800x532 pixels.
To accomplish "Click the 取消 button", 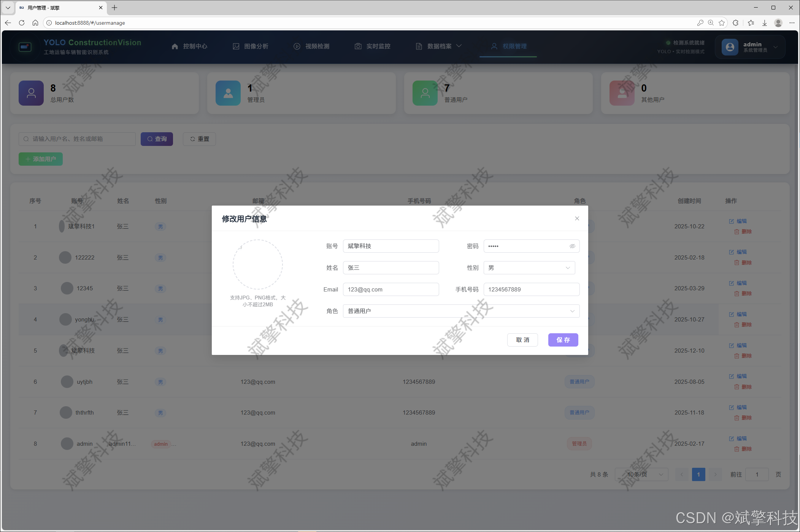I will pos(522,340).
